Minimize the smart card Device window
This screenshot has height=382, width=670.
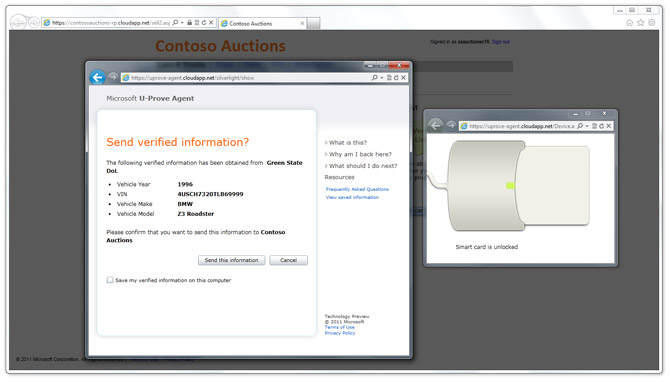point(576,114)
